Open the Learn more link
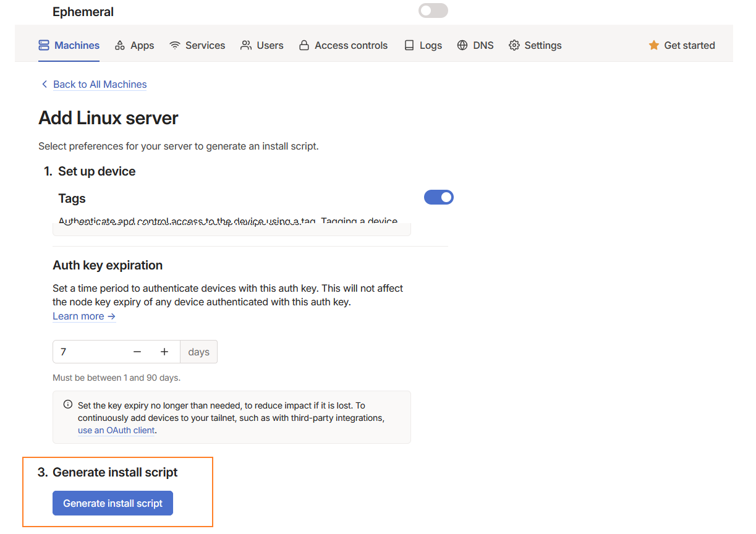The image size is (756, 534). [84, 316]
